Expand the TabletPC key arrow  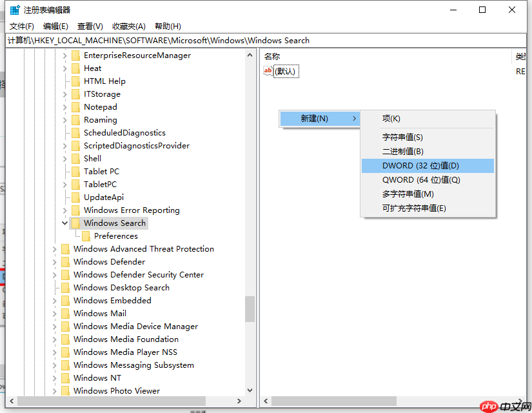pos(64,185)
